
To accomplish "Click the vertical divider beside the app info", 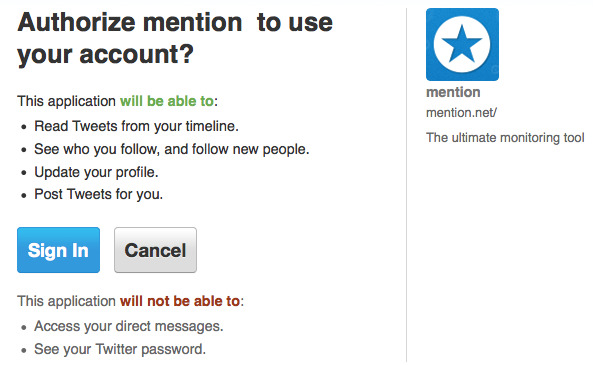I will (x=407, y=185).
